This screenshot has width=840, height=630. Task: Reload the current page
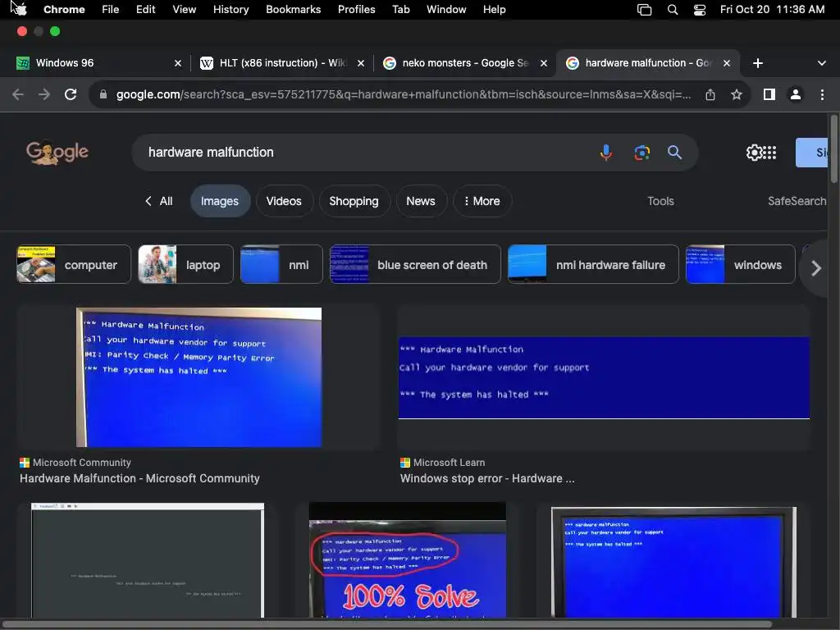tap(71, 95)
